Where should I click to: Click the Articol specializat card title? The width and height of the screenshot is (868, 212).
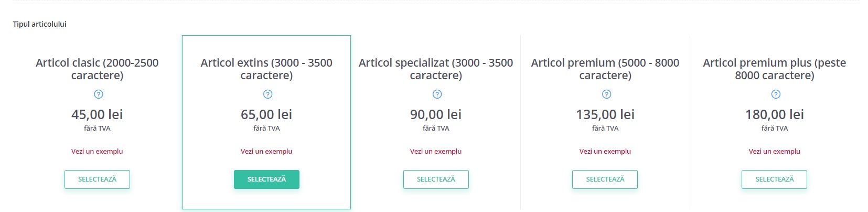(x=436, y=69)
